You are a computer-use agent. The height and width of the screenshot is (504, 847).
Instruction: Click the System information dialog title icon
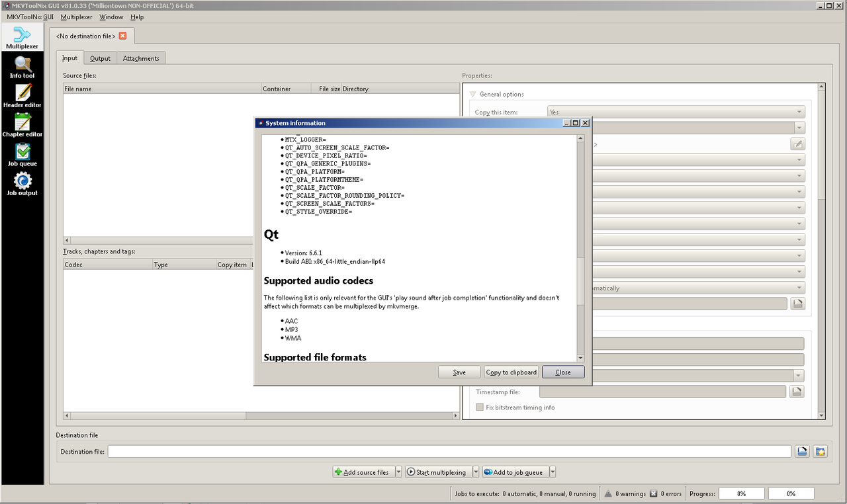[x=261, y=123]
